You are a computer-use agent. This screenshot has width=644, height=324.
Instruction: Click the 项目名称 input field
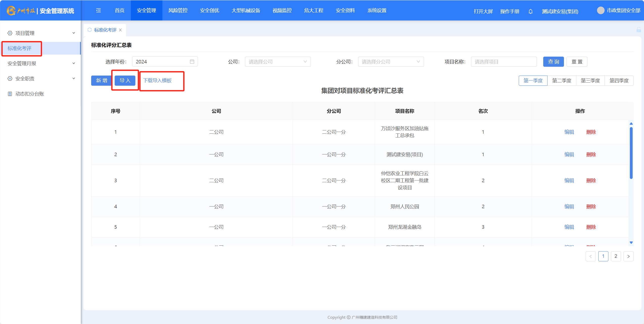504,62
